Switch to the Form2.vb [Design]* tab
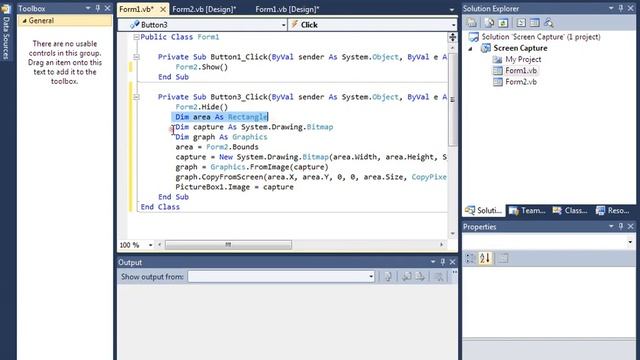Viewport: 640px width, 360px height. (204, 9)
